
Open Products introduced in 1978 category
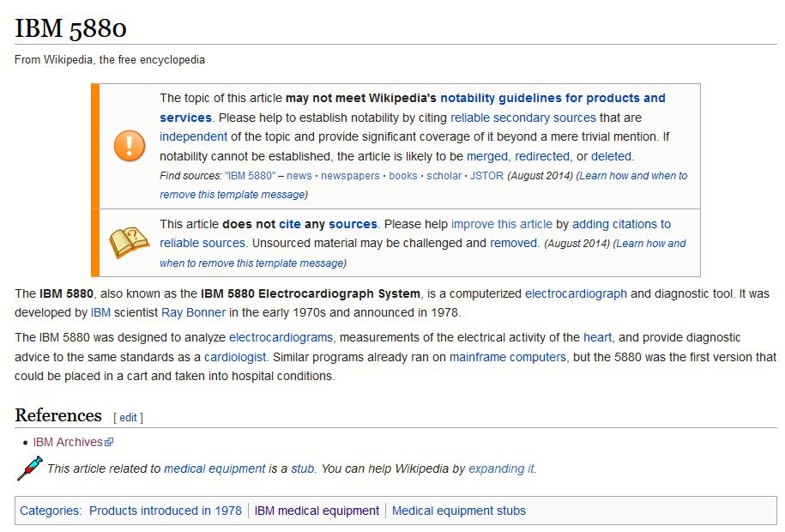pos(166,511)
